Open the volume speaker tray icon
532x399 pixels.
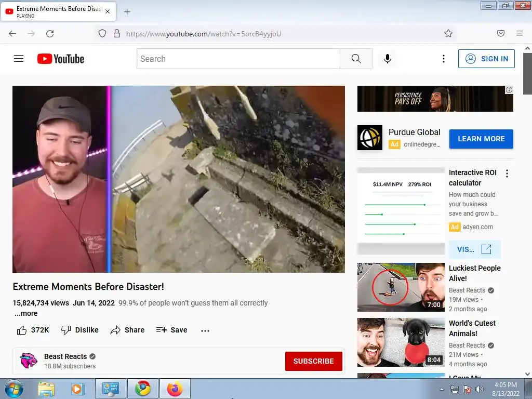point(480,390)
